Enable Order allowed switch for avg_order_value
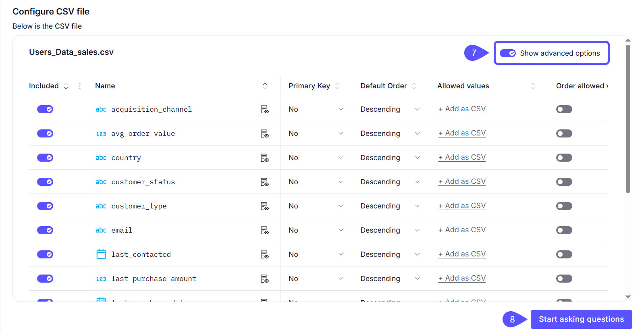The height and width of the screenshot is (333, 644). click(564, 133)
